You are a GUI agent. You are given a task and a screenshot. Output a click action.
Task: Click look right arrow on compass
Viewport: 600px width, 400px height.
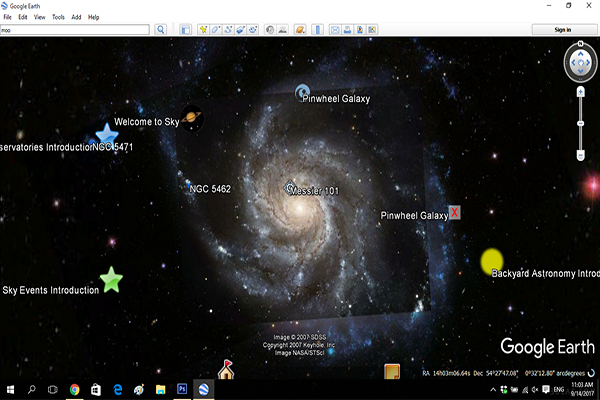coord(588,62)
